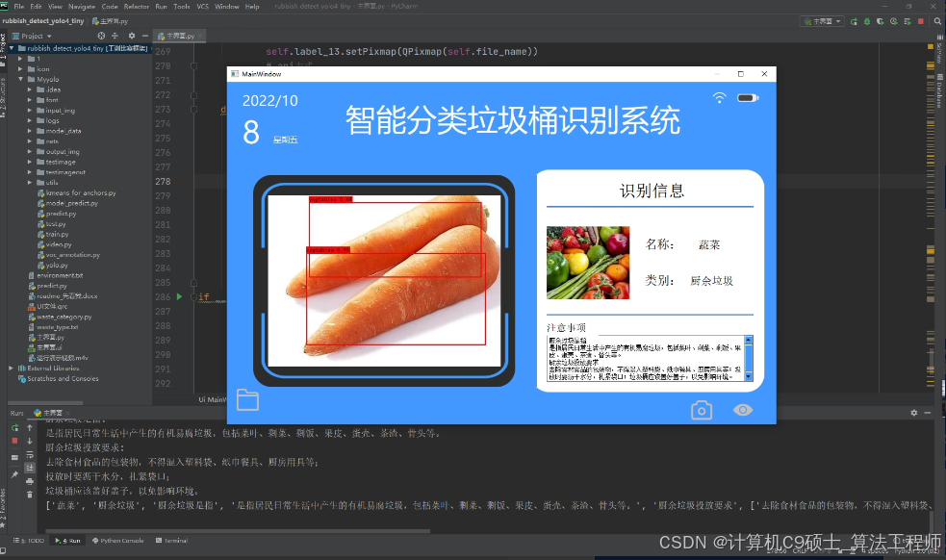The height and width of the screenshot is (560, 946).
Task: Click restore layout icon in Run panel
Action: coord(14,457)
